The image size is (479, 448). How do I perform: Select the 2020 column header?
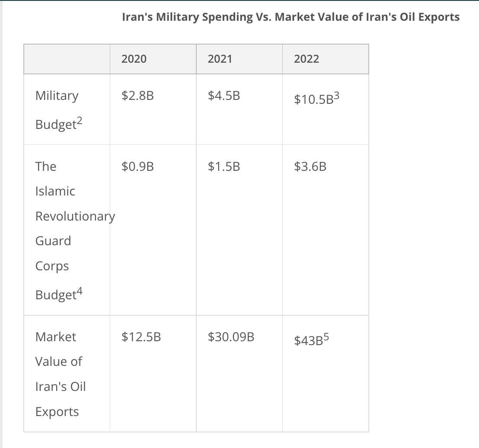pos(153,59)
